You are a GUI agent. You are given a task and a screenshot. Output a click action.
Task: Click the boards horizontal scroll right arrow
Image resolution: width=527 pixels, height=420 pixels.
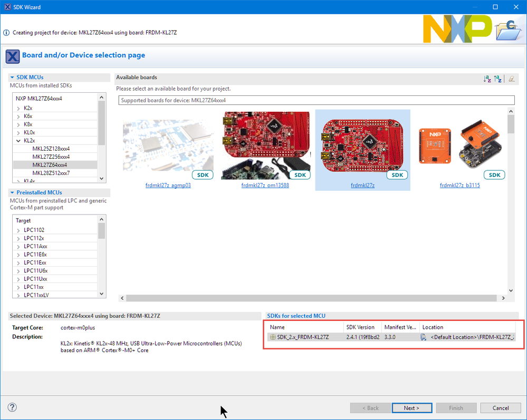point(503,298)
